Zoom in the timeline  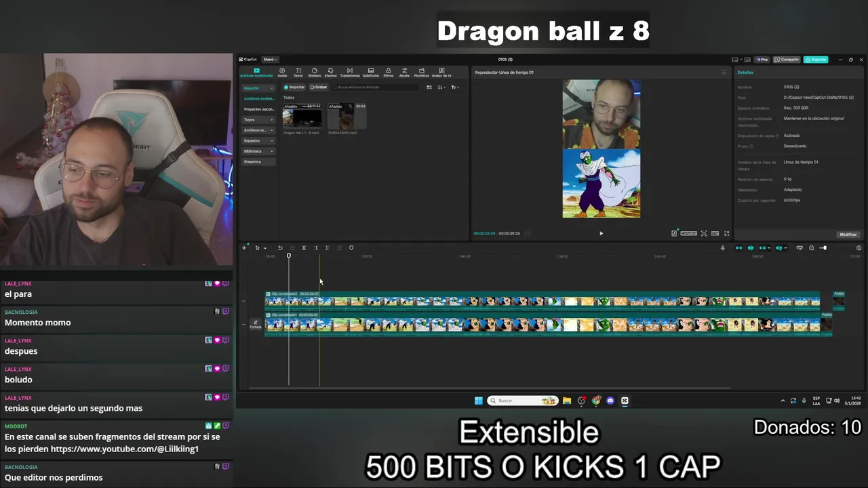tap(859, 248)
